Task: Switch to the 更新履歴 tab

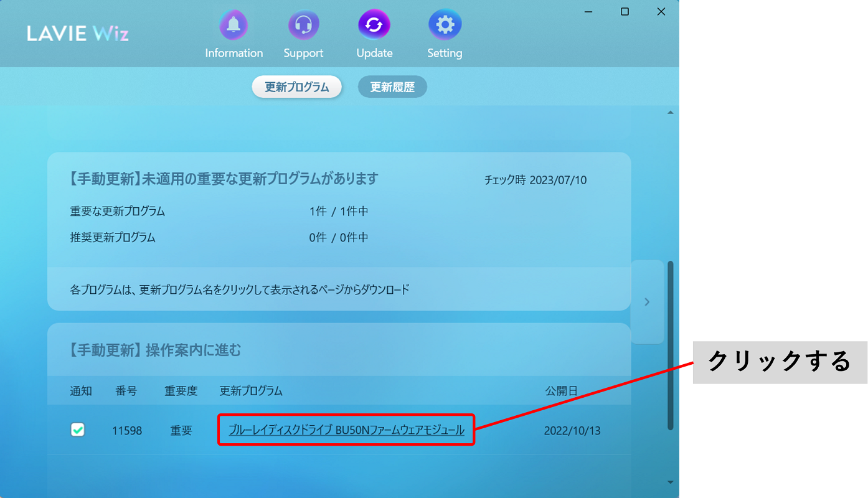Action: coord(392,87)
